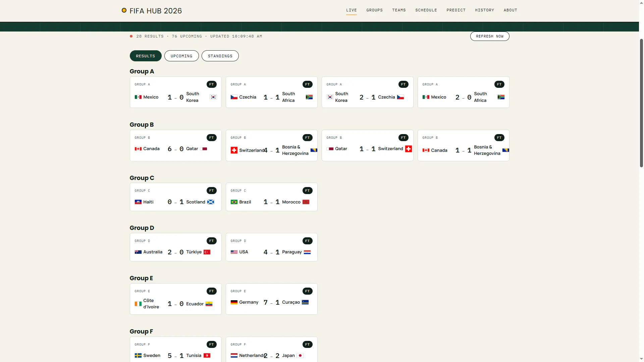The image size is (644, 362).
Task: Click South Korea flag in South Korea 2-1 Czechia card
Action: (330, 97)
